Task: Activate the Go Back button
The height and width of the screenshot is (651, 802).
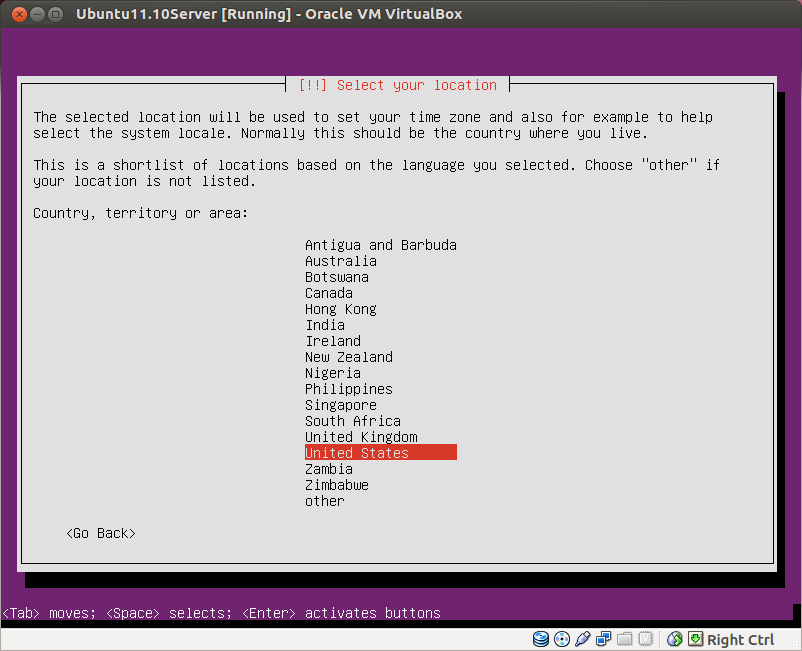Action: tap(100, 533)
